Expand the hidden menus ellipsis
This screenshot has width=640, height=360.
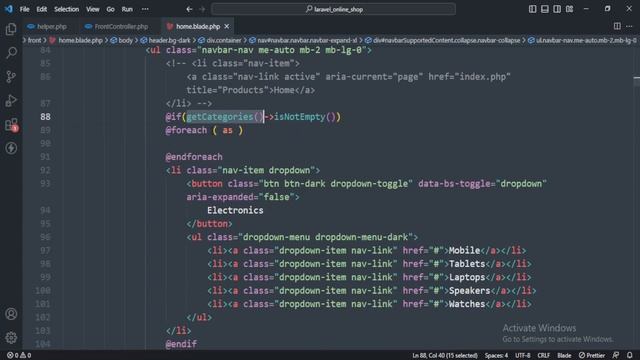pyautogui.click(x=145, y=9)
